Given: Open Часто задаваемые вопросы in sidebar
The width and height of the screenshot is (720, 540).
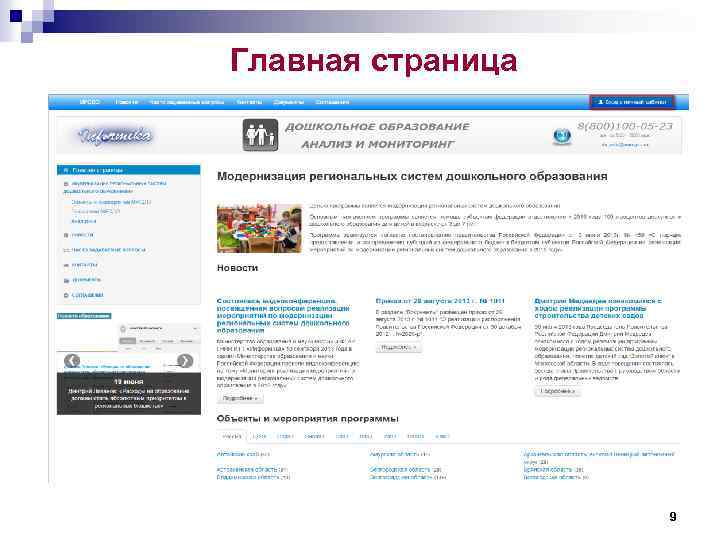Looking at the screenshot, I should point(108,250).
